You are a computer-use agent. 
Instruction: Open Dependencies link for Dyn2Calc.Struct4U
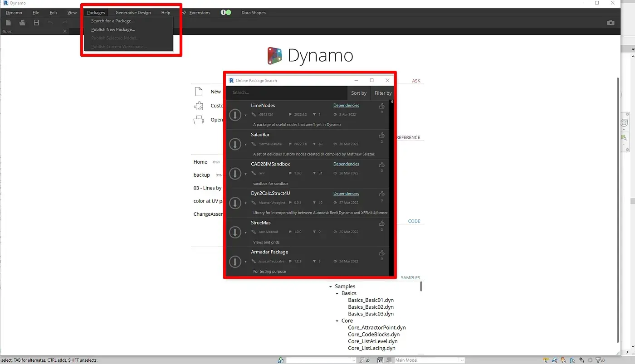(346, 194)
